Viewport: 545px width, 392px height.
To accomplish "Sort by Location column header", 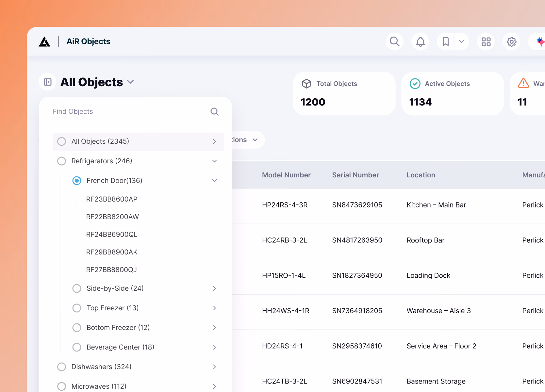I will [421, 175].
